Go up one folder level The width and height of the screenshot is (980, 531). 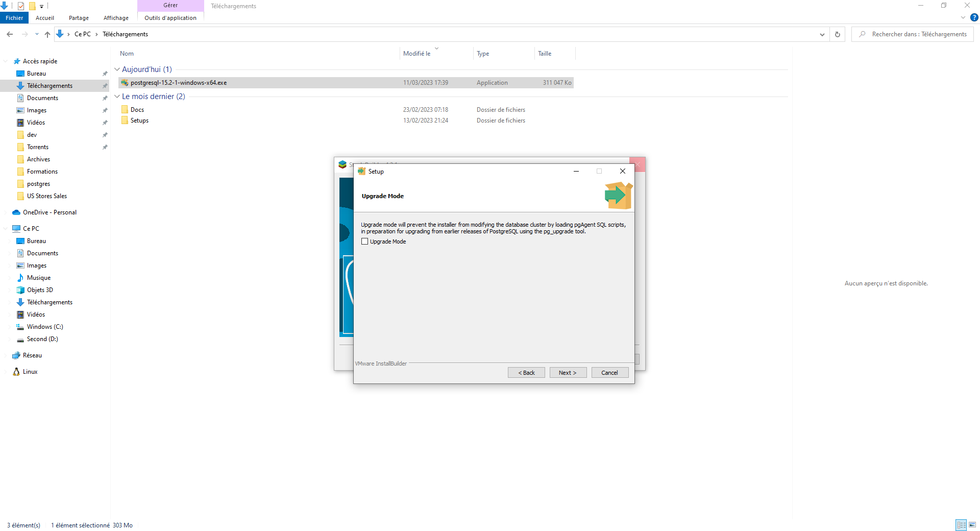(47, 34)
